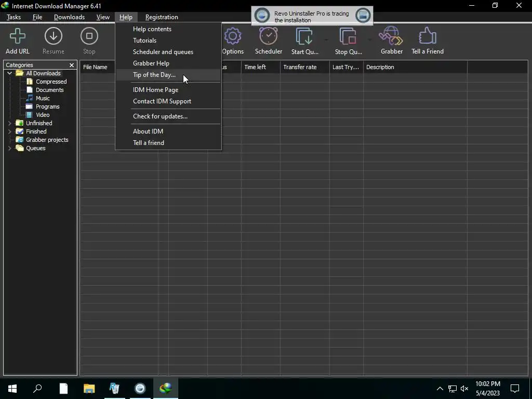Select the Unfinished folder icon
The image size is (532, 399).
pyautogui.click(x=20, y=123)
